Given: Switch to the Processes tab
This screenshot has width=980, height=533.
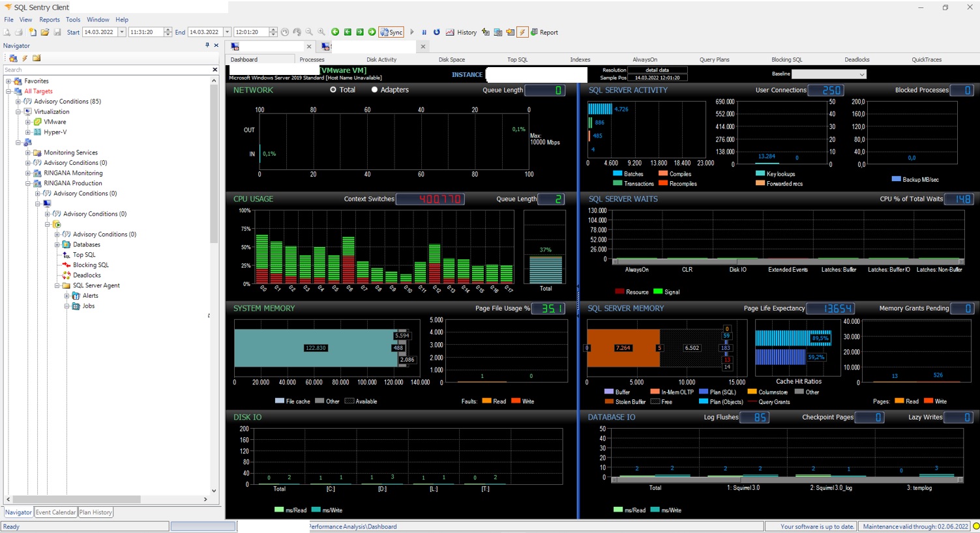Looking at the screenshot, I should 312,59.
